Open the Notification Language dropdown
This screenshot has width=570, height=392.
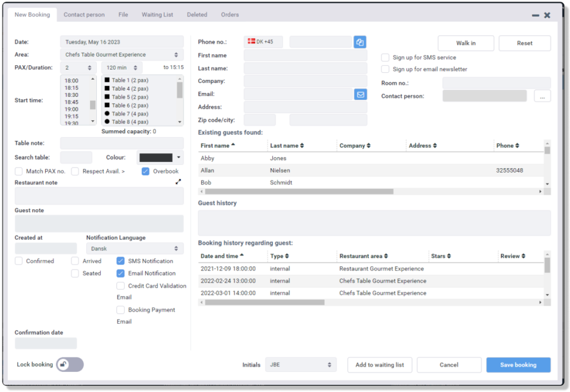click(x=135, y=249)
